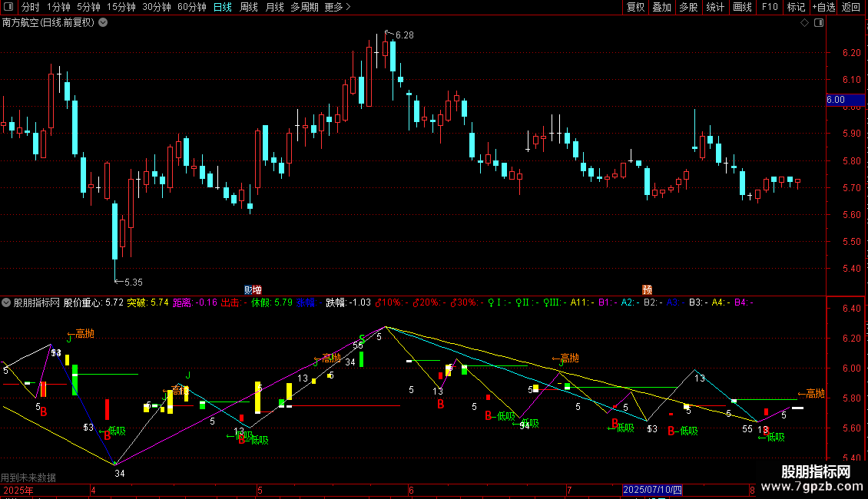Toggle the right side panel icon

pos(819,23)
